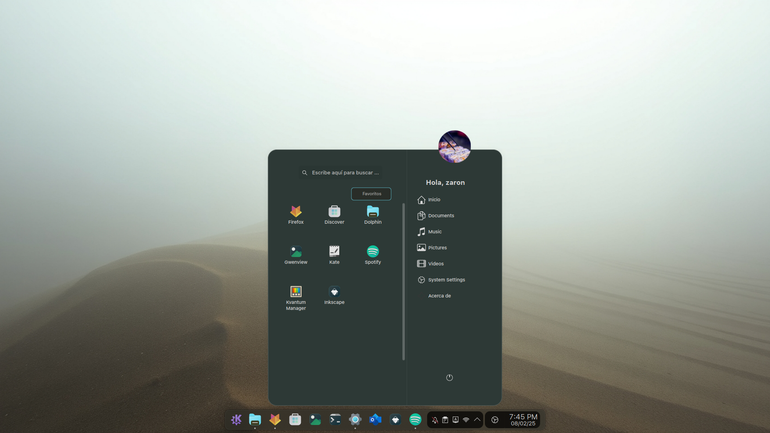Open the Dolphin file manager on the taskbar
This screenshot has width=770, height=433.
pos(255,419)
